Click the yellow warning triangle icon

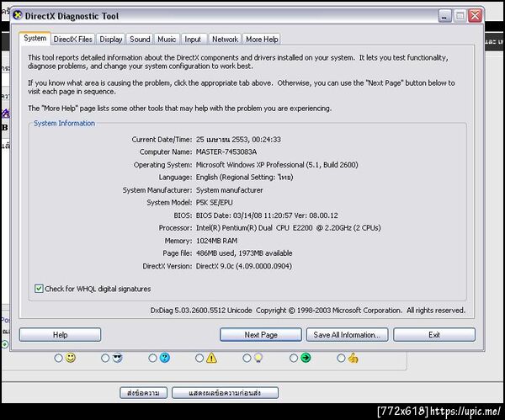click(211, 358)
